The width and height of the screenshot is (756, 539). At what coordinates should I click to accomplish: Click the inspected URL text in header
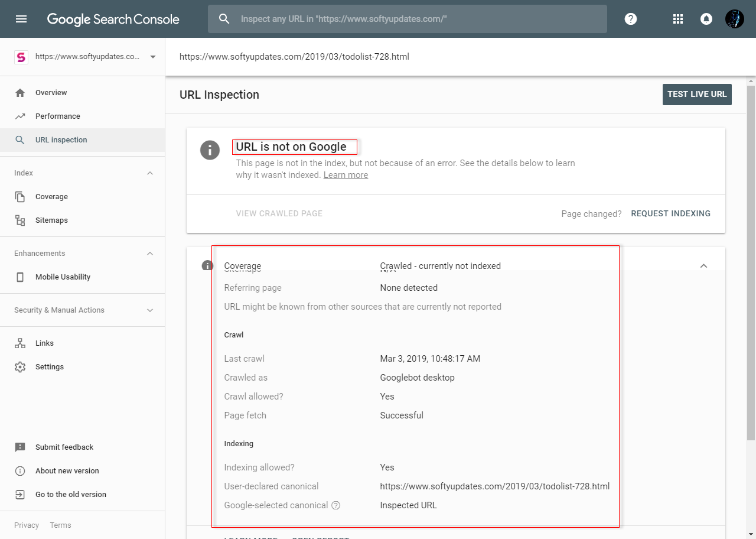click(x=294, y=57)
